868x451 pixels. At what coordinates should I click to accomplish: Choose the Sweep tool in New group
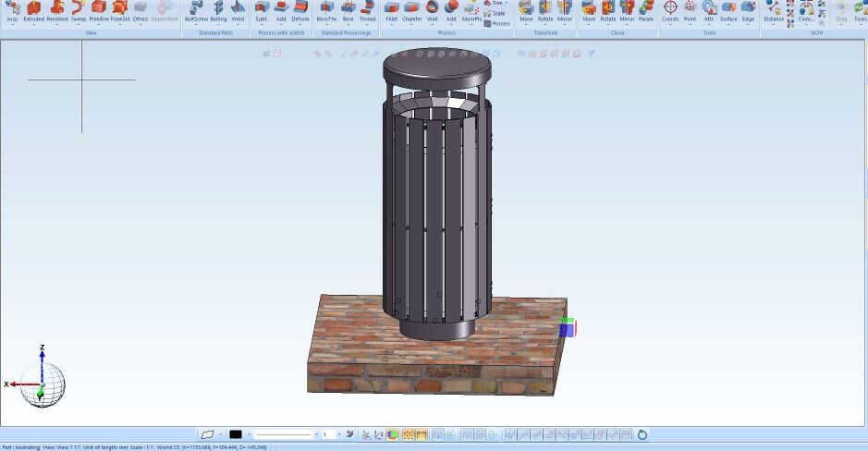click(x=79, y=10)
